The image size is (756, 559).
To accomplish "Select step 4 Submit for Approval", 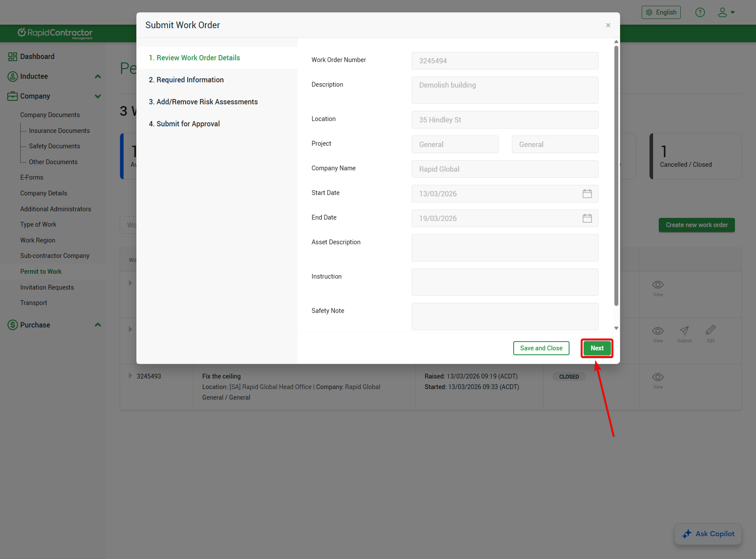I will coord(184,124).
